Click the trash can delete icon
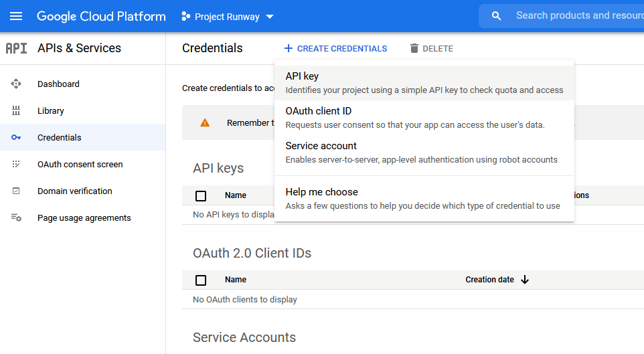 [x=414, y=48]
